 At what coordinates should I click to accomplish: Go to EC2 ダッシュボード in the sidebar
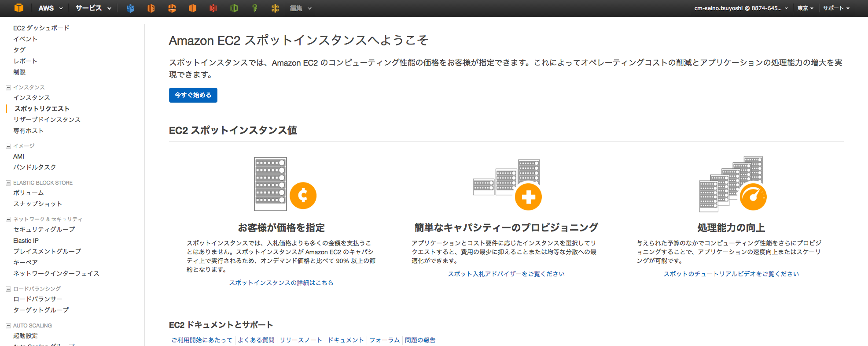click(41, 28)
